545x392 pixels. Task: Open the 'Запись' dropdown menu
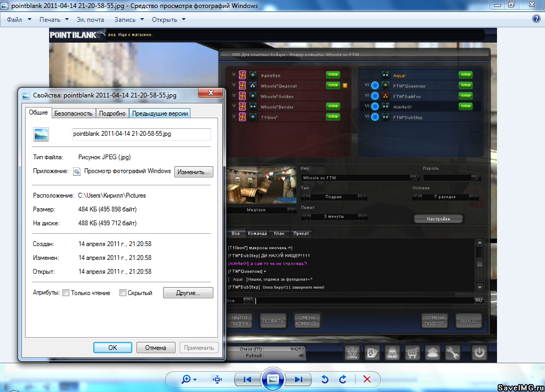click(x=129, y=20)
